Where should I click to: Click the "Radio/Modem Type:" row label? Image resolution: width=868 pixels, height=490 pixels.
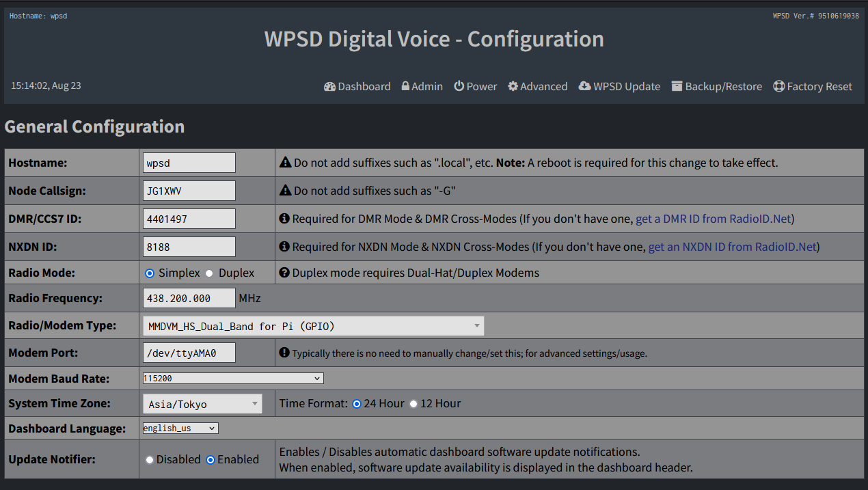62,326
